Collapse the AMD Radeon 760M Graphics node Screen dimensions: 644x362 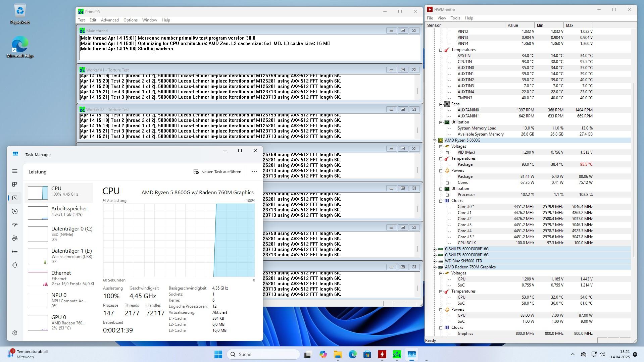[434, 267]
